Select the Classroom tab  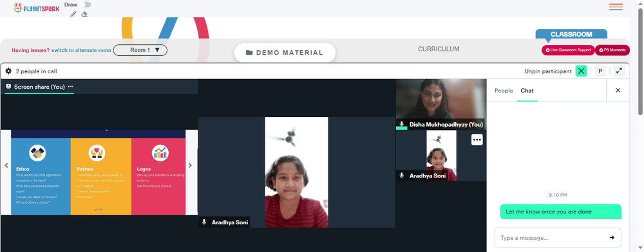pos(571,35)
